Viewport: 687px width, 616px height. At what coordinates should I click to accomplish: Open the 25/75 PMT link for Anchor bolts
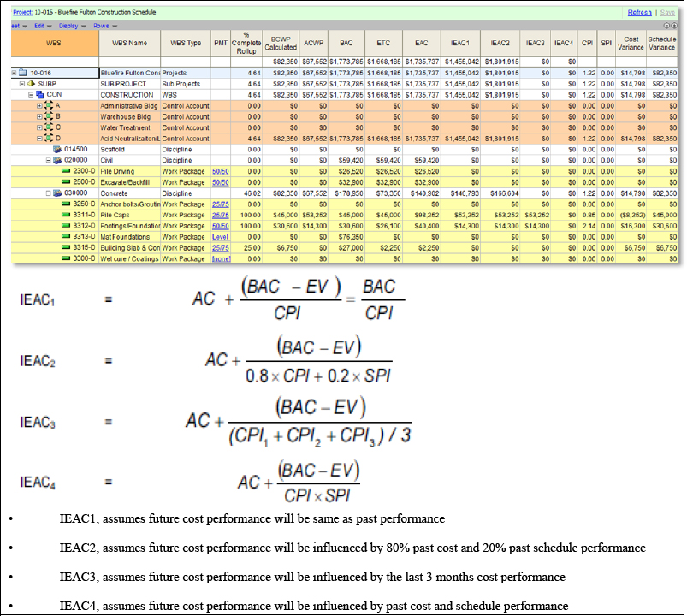point(221,204)
